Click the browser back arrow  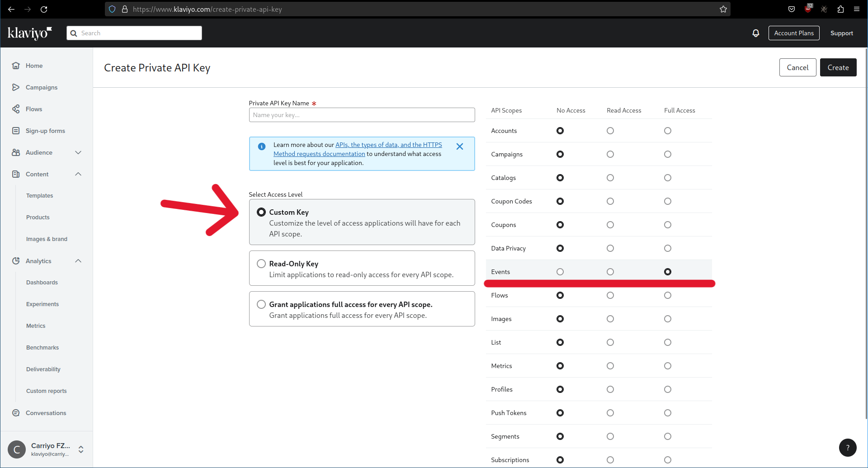[x=11, y=9]
